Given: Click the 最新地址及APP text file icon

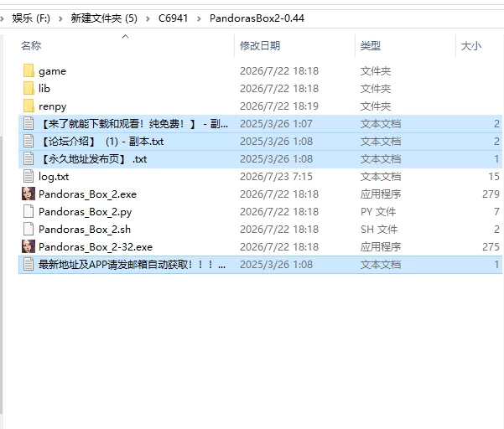Looking at the screenshot, I should (x=29, y=264).
